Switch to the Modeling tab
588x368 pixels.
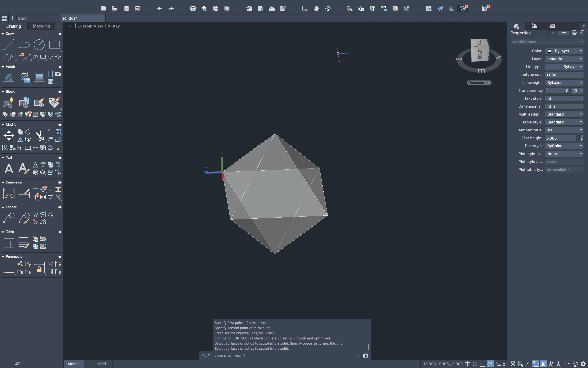coord(41,26)
